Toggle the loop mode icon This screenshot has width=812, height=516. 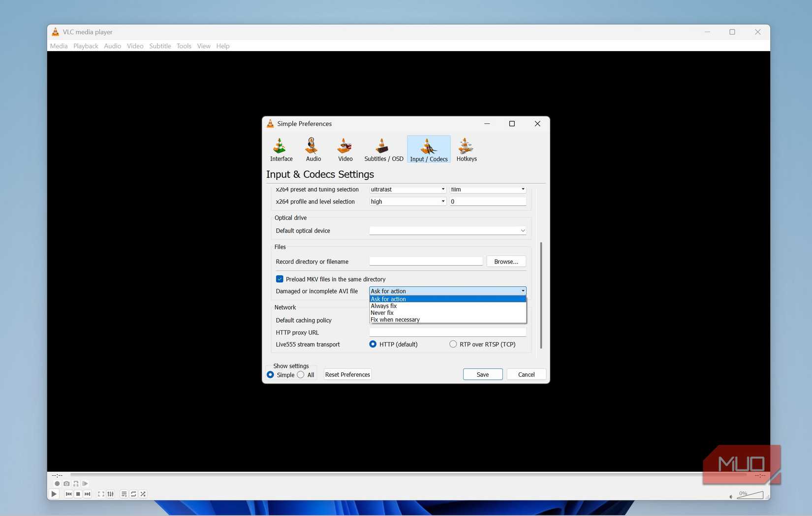(x=133, y=494)
